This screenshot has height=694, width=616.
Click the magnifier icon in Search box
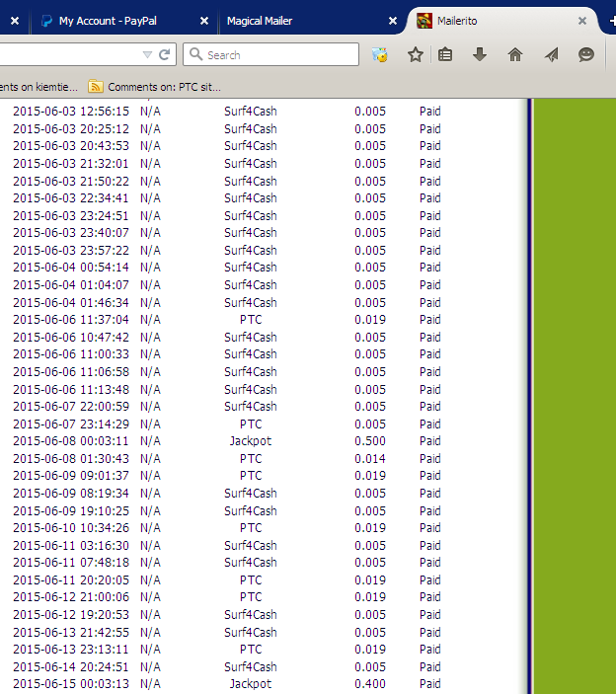[x=195, y=54]
